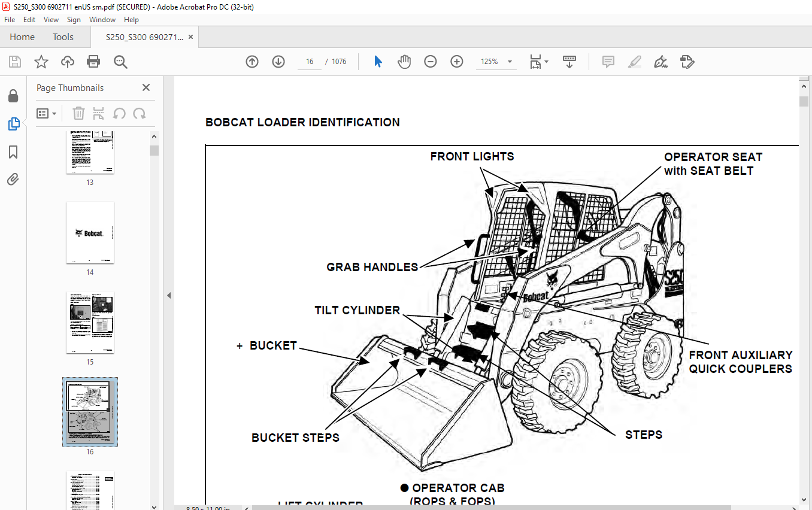Click the scrolling mode keyboard icon
The width and height of the screenshot is (812, 510).
pos(569,62)
